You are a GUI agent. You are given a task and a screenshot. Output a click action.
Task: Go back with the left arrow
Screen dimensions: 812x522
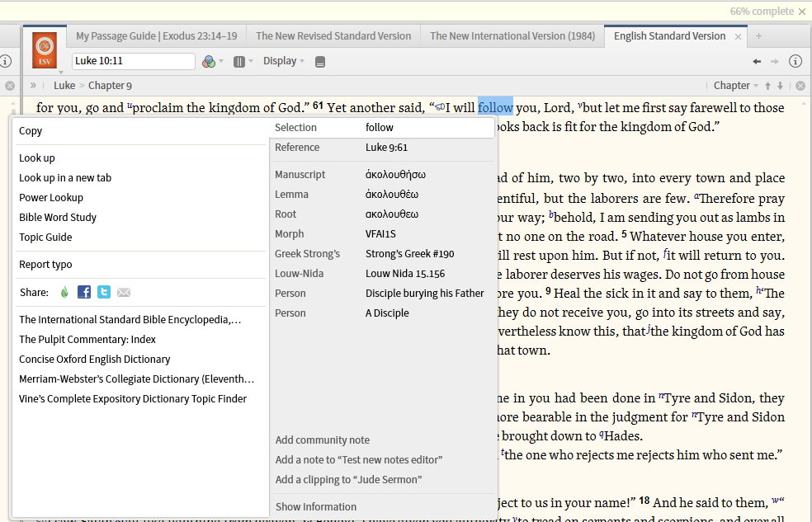tap(757, 61)
